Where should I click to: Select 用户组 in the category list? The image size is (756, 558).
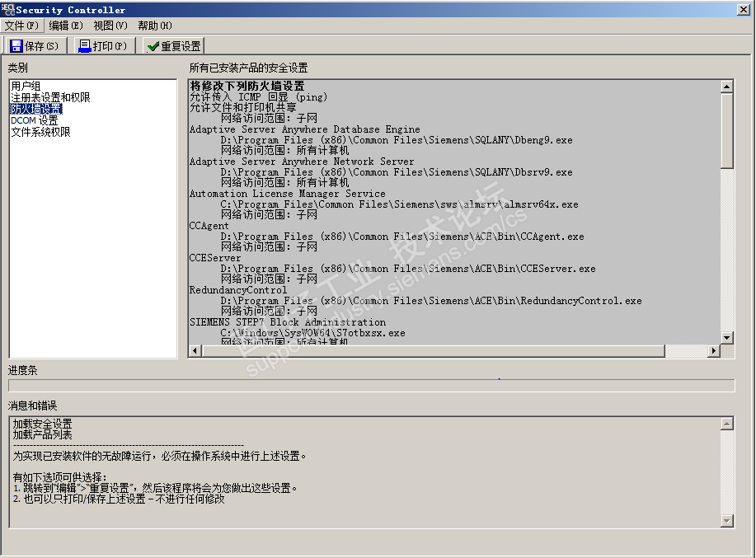click(26, 87)
